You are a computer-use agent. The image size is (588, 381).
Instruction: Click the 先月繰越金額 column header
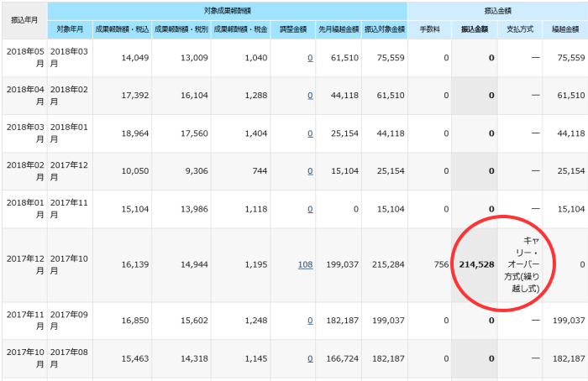point(339,29)
